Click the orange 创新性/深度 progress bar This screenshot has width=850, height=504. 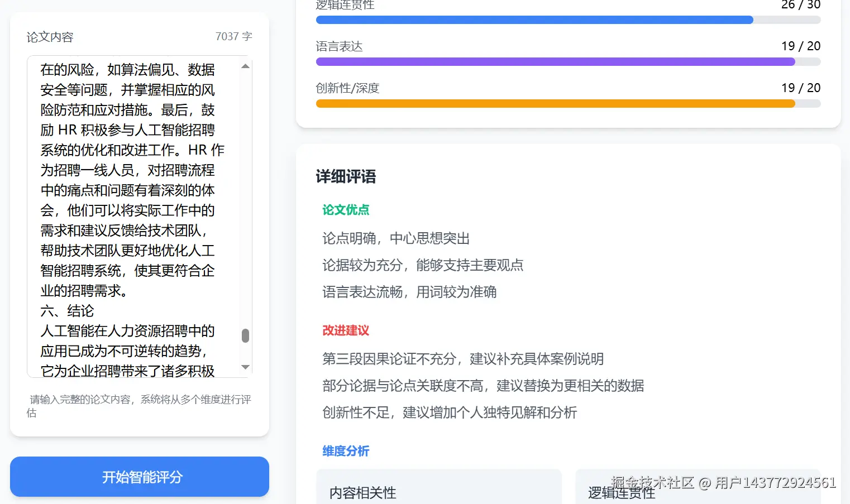tap(555, 104)
